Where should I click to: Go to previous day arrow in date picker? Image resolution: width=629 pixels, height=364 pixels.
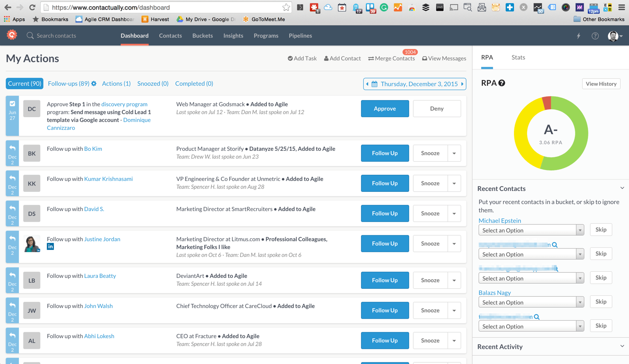point(367,84)
